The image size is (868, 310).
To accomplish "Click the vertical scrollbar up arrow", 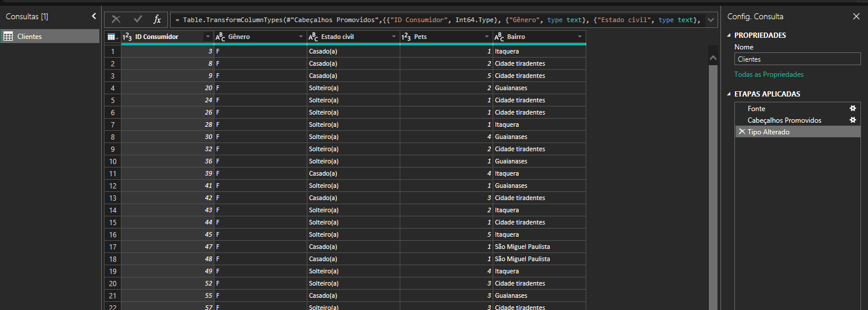I will coord(713,58).
